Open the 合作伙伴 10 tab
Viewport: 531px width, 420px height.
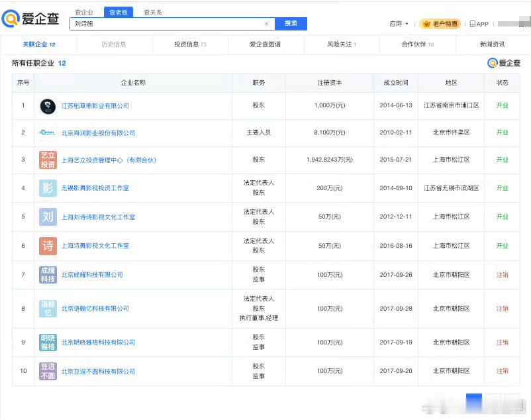coord(418,44)
